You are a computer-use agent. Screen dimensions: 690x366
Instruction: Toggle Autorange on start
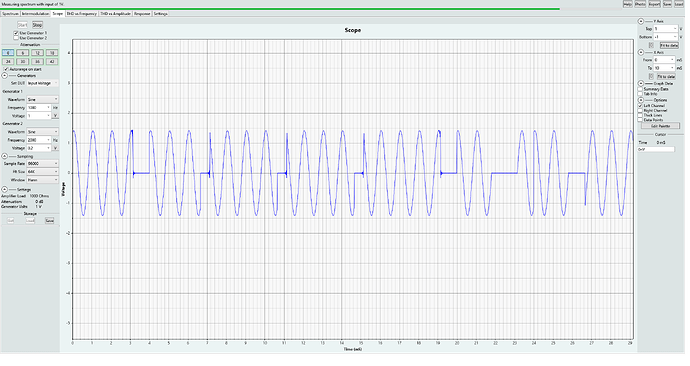pyautogui.click(x=6, y=69)
